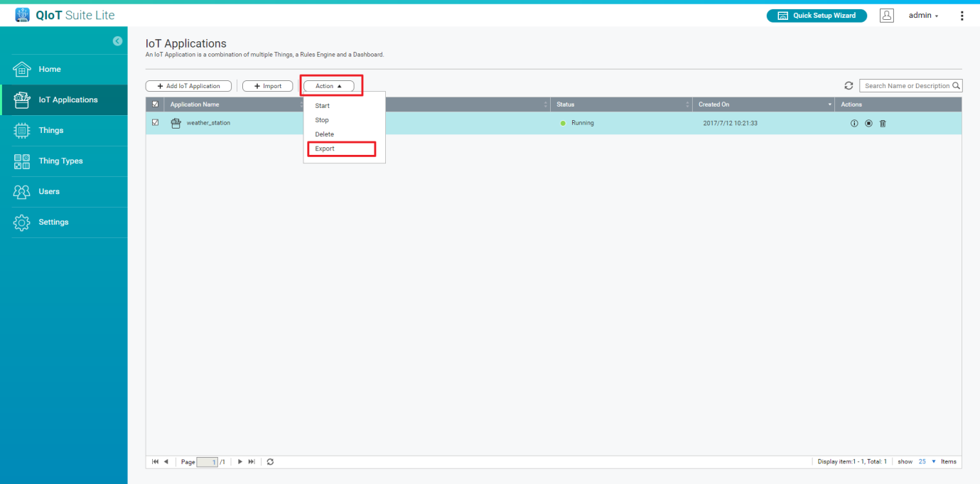Refresh the list using pagination reload icon
980x484 pixels.
click(270, 462)
